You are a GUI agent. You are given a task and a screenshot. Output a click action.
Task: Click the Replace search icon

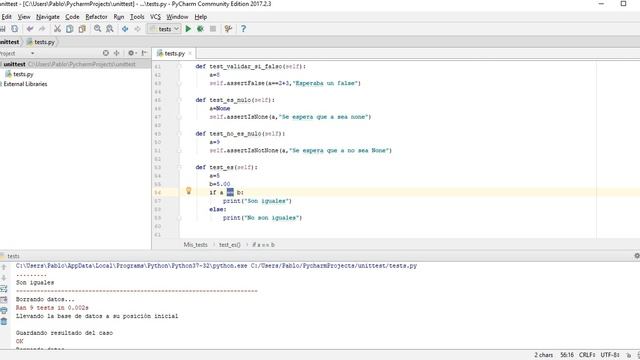click(110, 29)
